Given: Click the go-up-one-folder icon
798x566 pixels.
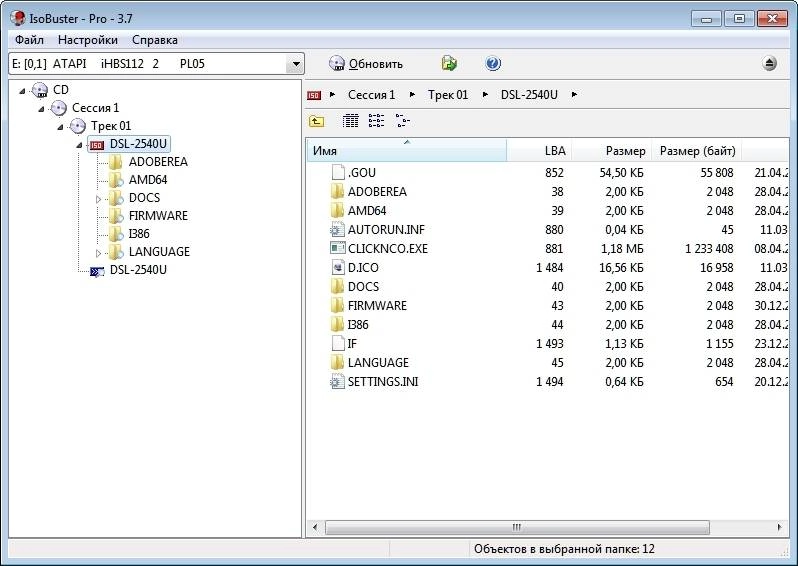Looking at the screenshot, I should click(x=317, y=121).
